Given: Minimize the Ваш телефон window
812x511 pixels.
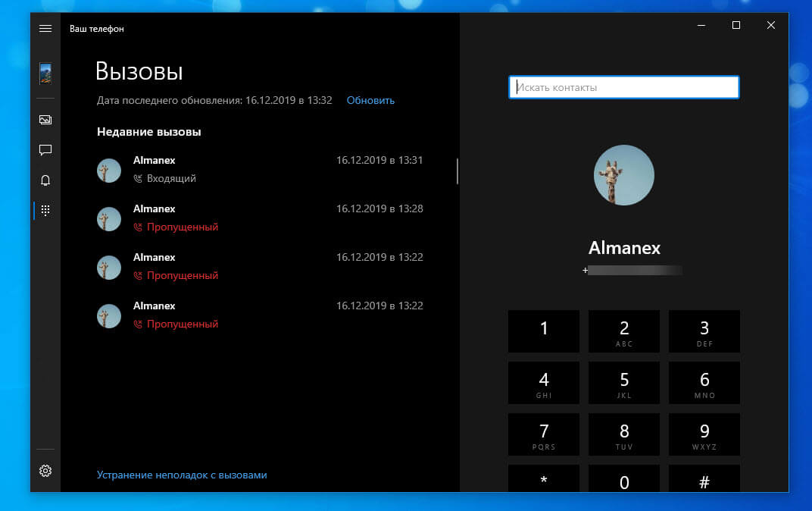Looking at the screenshot, I should (x=701, y=25).
